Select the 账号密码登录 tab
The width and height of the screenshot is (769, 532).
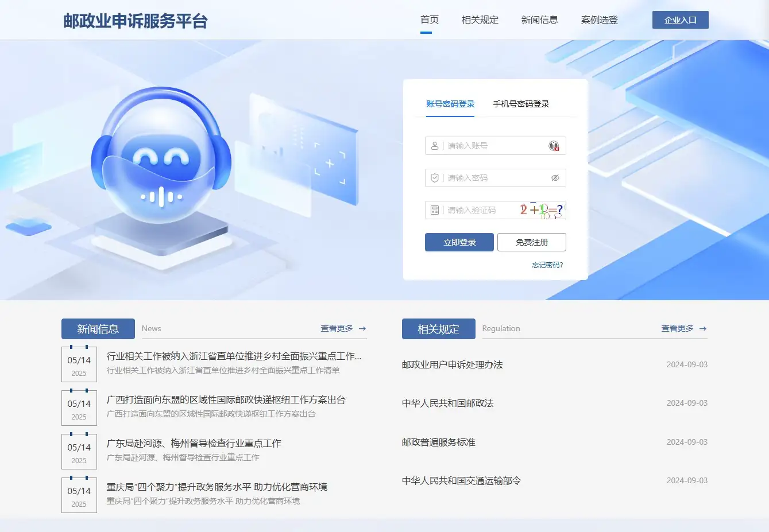click(450, 104)
